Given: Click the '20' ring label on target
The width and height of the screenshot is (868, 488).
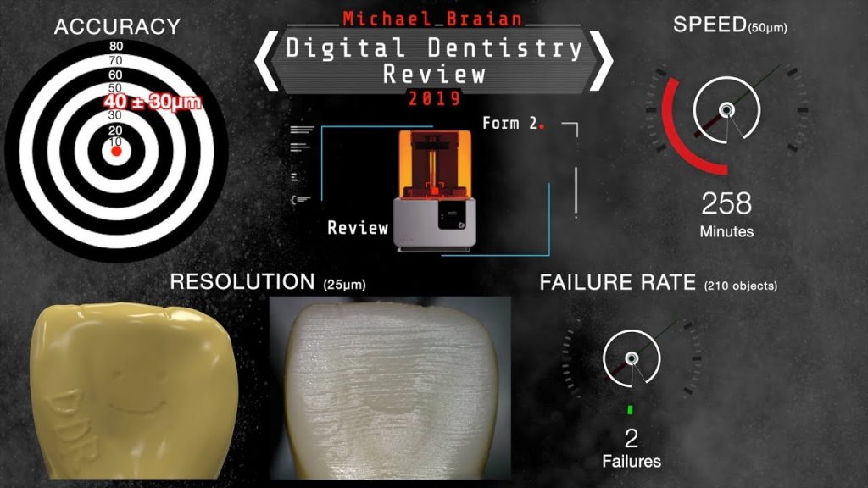Looking at the screenshot, I should (x=115, y=130).
